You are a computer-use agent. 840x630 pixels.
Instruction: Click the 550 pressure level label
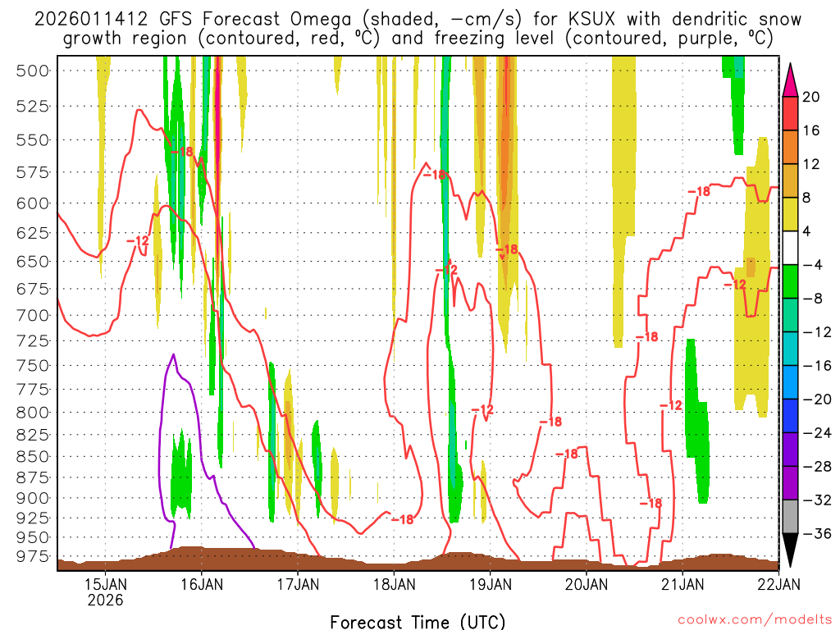[33, 140]
